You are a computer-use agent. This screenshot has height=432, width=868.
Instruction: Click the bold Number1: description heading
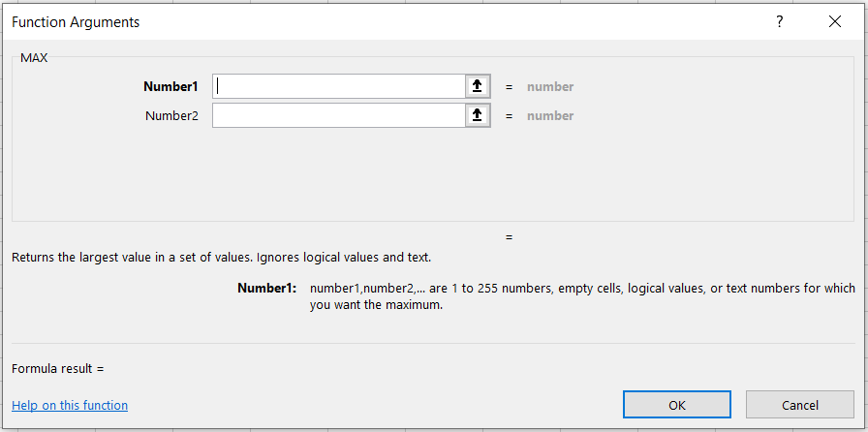click(x=266, y=288)
